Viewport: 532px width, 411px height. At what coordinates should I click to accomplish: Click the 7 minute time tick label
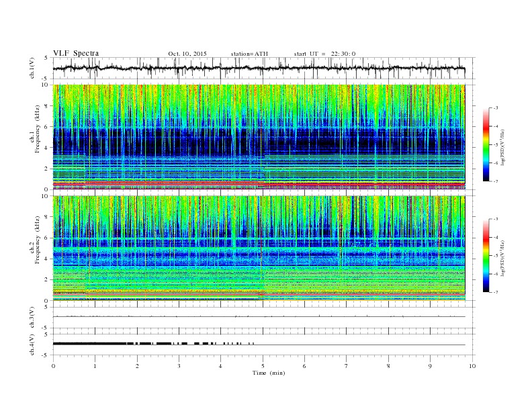click(347, 366)
